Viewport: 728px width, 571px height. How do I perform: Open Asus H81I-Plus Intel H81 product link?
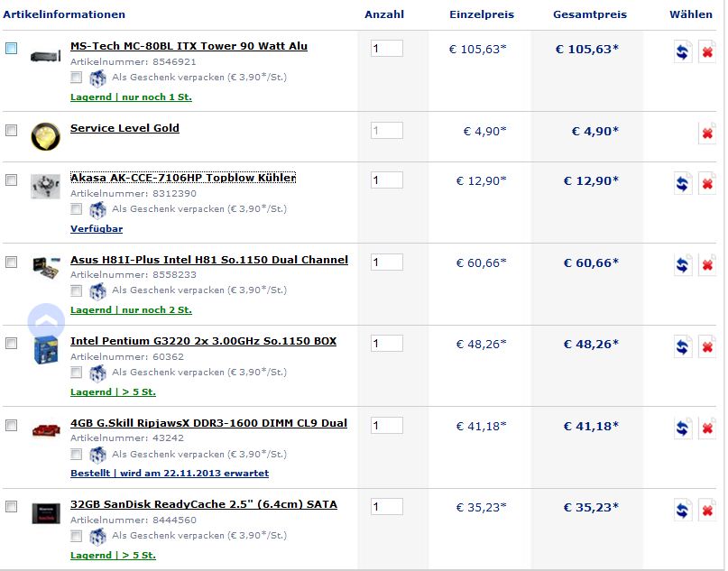[x=209, y=260]
